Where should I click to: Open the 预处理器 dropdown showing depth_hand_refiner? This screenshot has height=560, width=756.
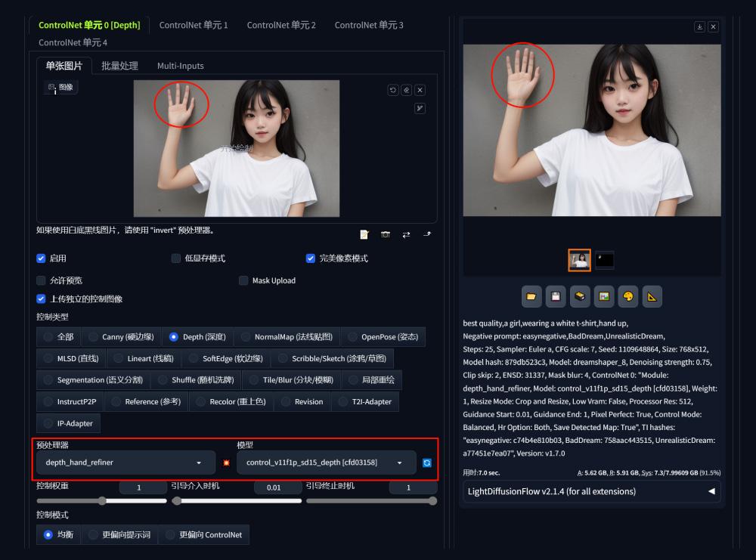tap(125, 462)
